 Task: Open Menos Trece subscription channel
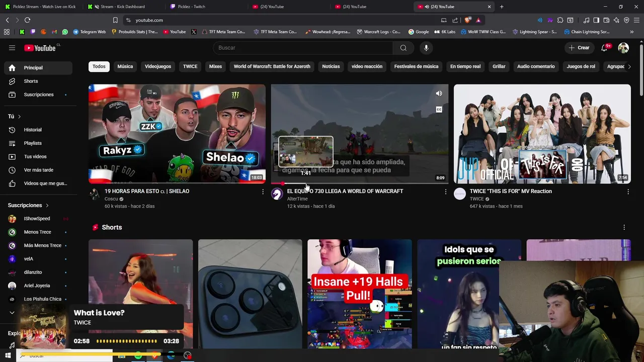[x=38, y=232]
